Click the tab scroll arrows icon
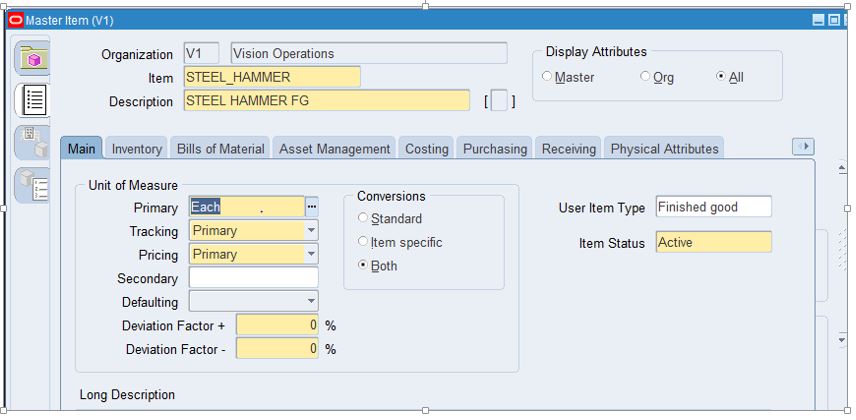Image resolution: width=856 pixels, height=420 pixels. 803,146
